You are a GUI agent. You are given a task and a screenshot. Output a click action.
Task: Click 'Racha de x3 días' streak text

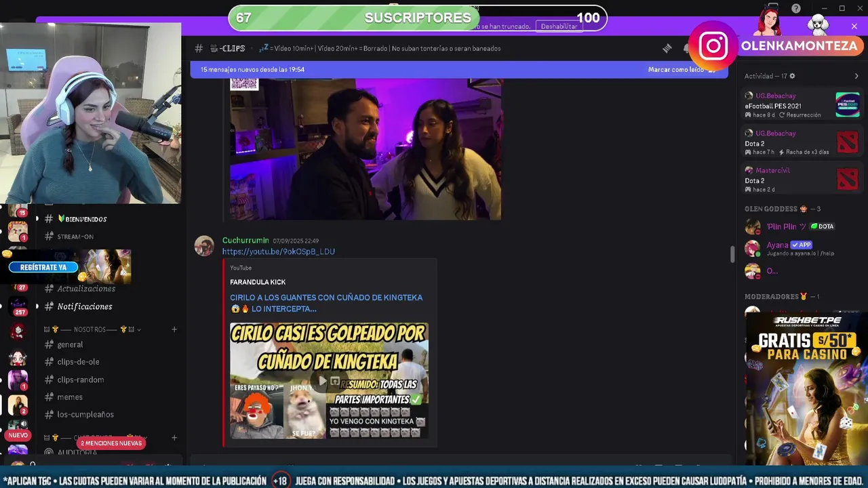tap(807, 152)
